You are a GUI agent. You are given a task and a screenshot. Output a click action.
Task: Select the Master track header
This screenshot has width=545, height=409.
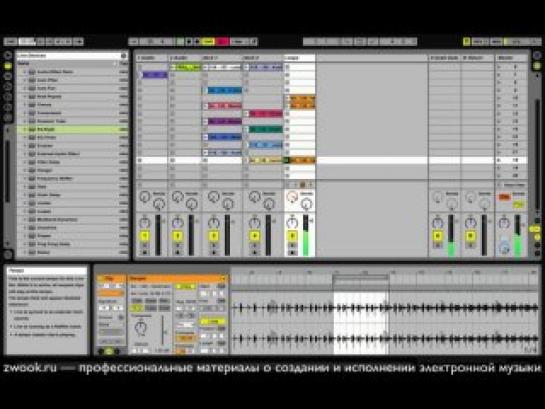point(511,58)
